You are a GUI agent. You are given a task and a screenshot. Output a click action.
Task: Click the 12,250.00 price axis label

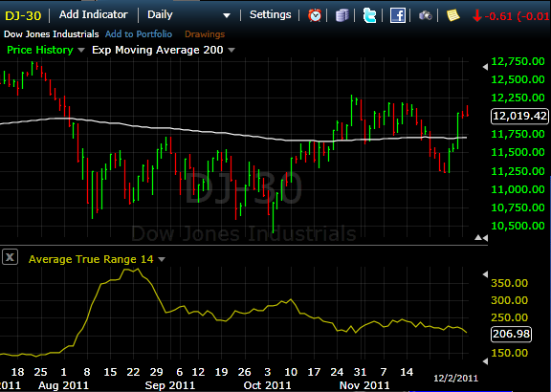click(518, 98)
